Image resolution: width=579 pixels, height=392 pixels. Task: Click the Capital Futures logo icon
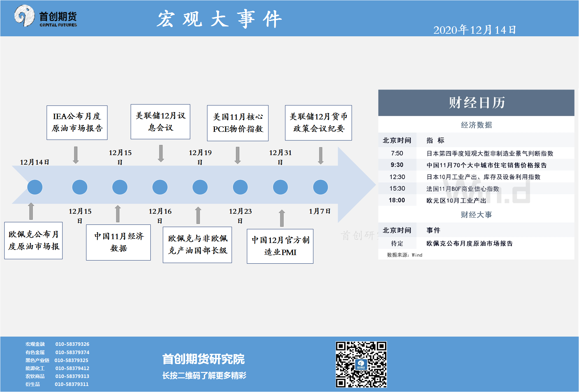[24, 15]
